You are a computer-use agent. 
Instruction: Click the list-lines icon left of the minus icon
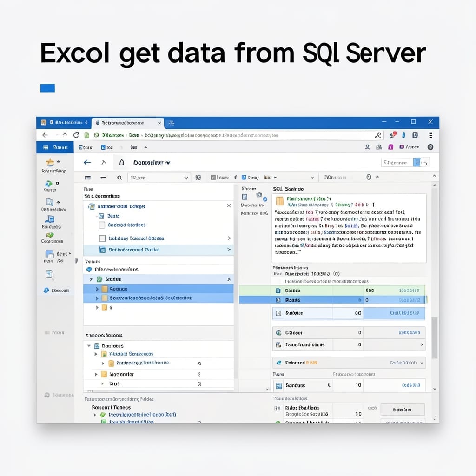[x=88, y=178]
